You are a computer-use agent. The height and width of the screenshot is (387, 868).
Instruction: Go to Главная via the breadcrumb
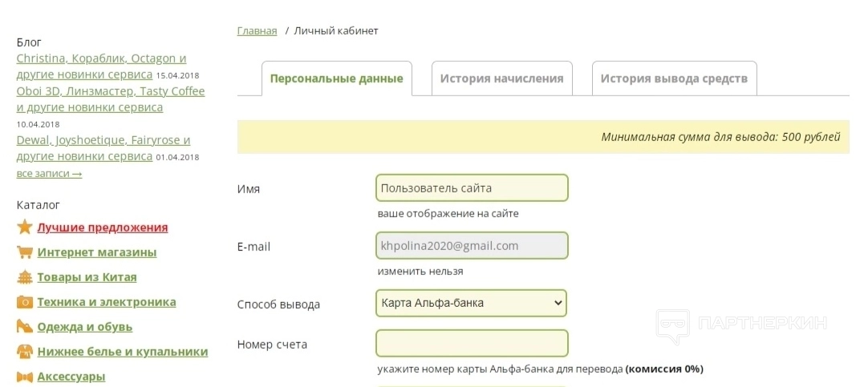coord(257,30)
